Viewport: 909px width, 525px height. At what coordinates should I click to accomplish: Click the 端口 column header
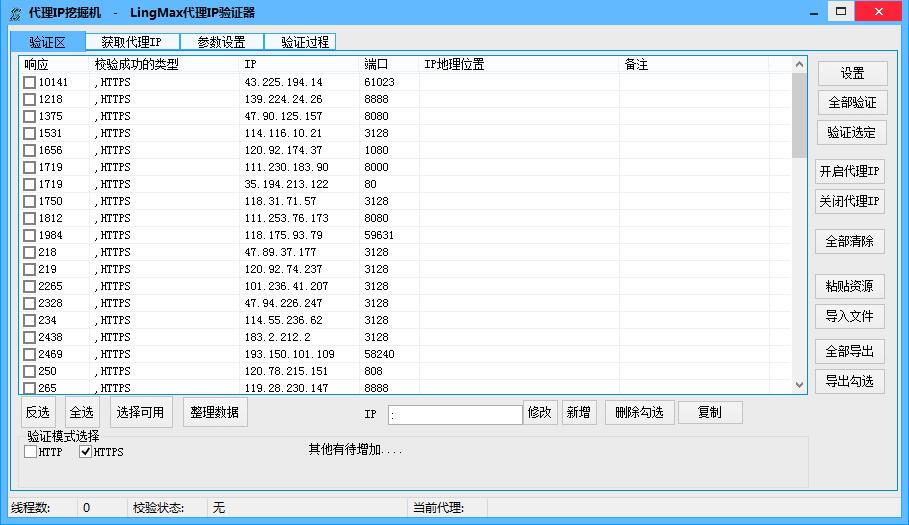click(x=390, y=64)
